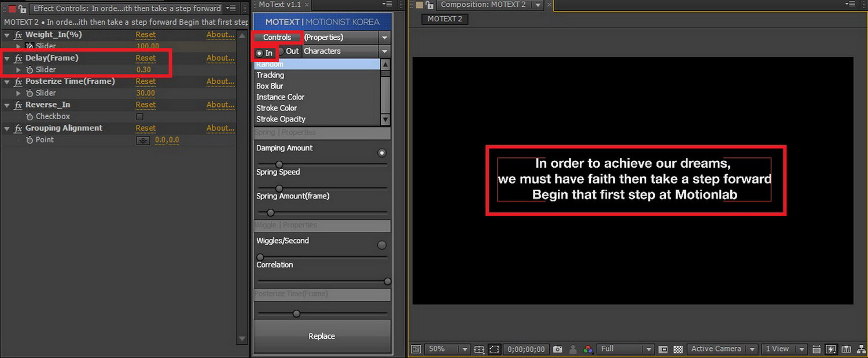This screenshot has height=358, width=868.
Task: Click the Timeline button icon in viewer
Action: tap(845, 349)
